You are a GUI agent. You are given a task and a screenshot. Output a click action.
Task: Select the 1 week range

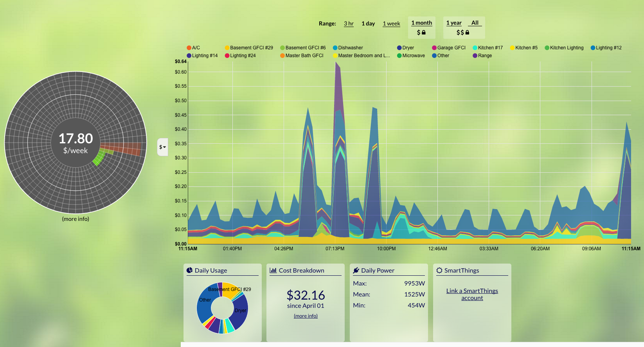391,23
